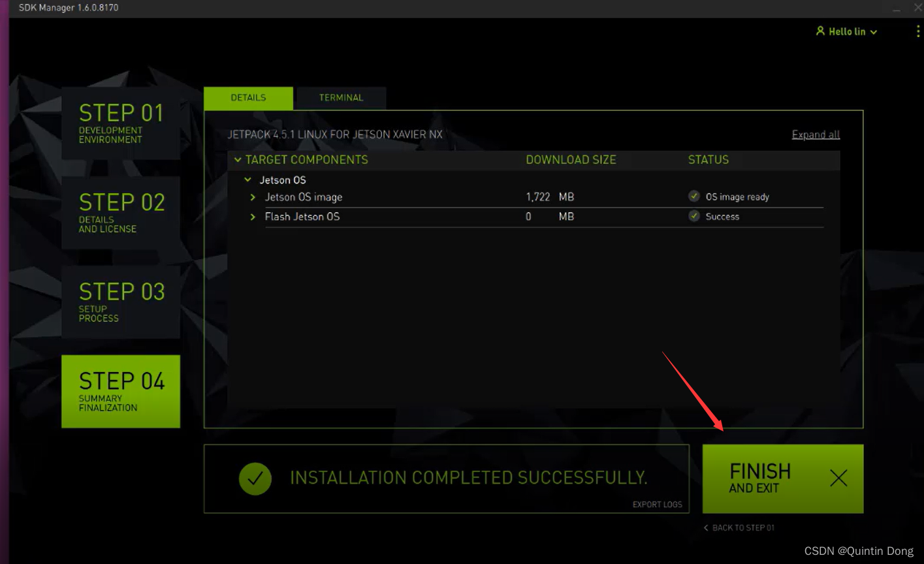Click the Status column header
The width and height of the screenshot is (924, 564).
click(x=709, y=159)
